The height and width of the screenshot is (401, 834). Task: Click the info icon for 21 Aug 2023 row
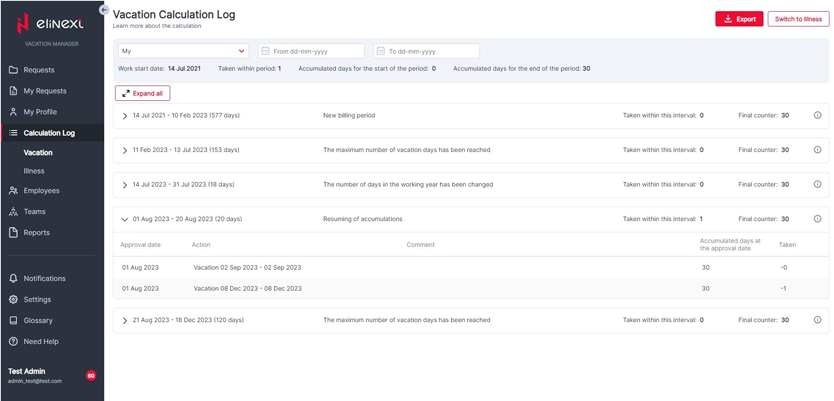[x=817, y=320]
